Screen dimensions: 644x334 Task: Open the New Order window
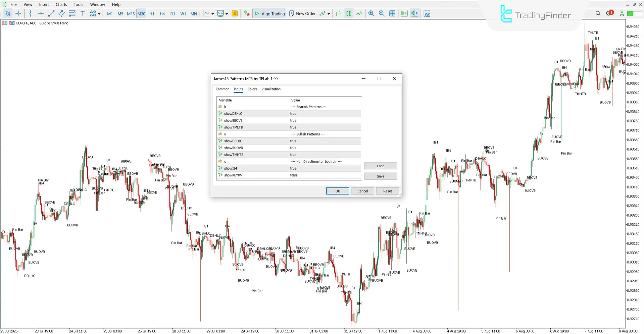(x=302, y=13)
